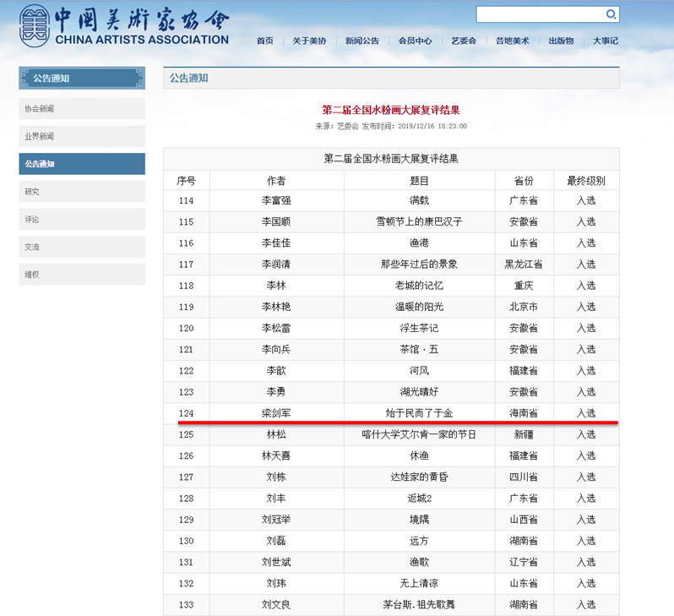
Task: Open the 出版物 menu item
Action: [x=561, y=41]
